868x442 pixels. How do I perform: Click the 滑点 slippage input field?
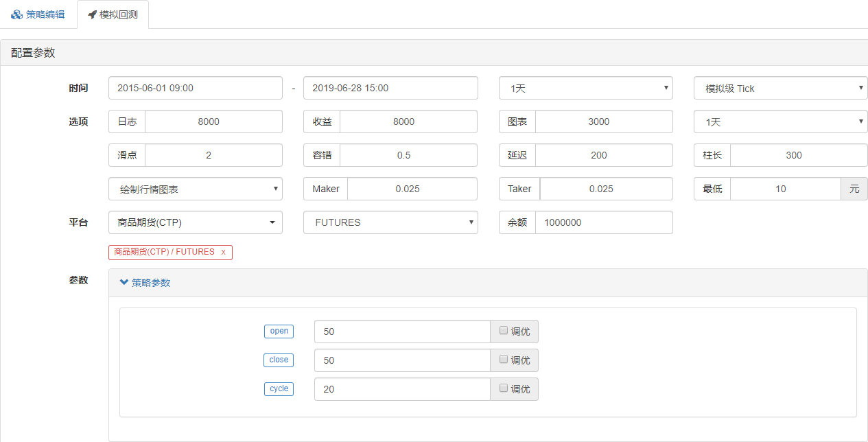tap(213, 155)
